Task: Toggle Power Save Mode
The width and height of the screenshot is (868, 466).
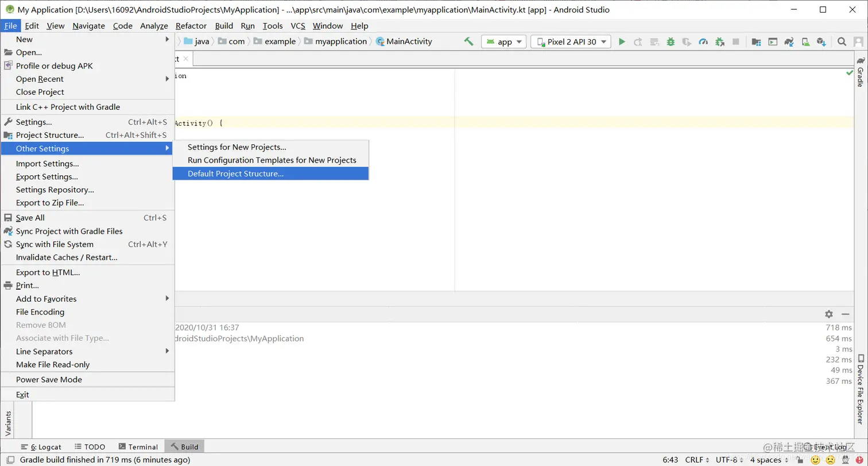Action: click(x=87, y=379)
